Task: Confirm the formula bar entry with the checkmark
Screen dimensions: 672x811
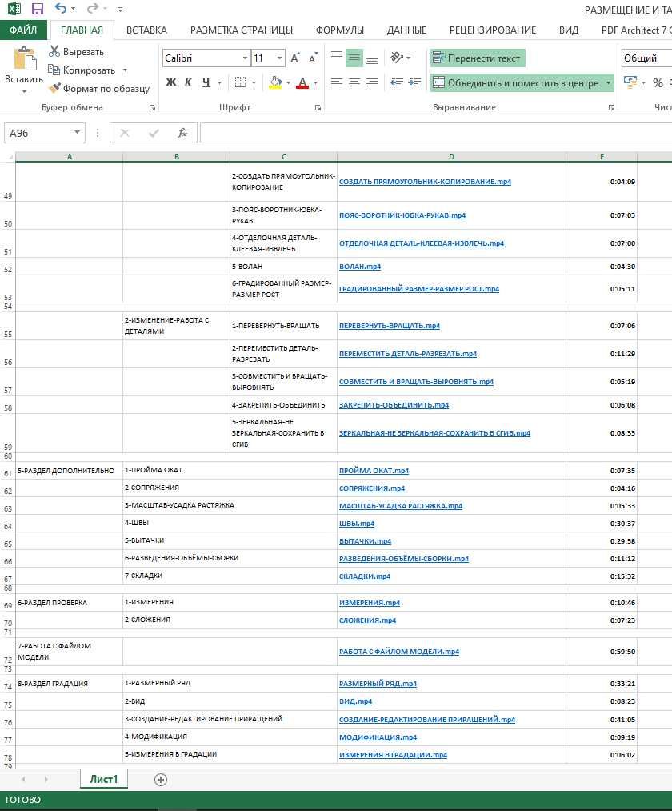Action: [154, 133]
